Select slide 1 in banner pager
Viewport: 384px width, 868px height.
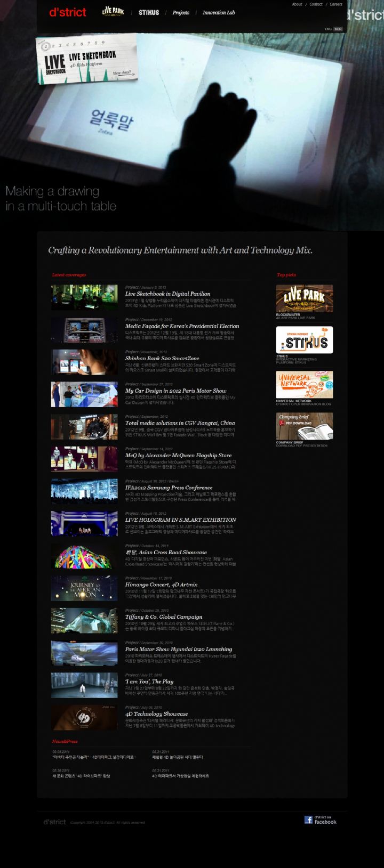(x=46, y=46)
